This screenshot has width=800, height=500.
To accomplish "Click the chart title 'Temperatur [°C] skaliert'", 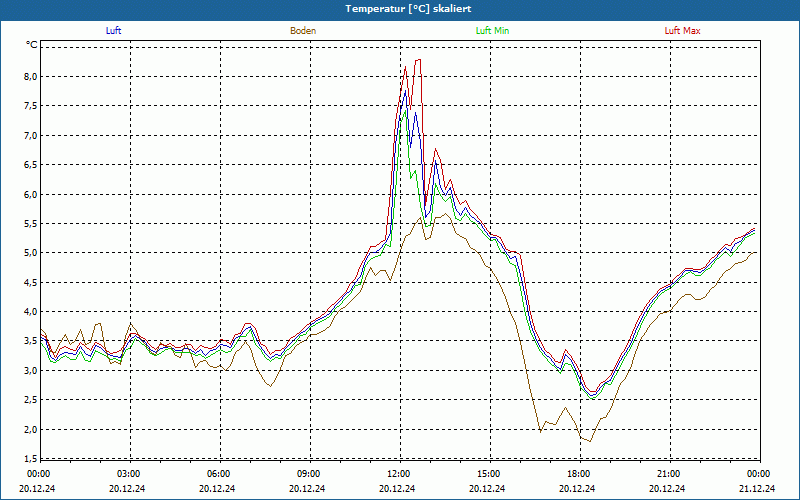I will pos(408,9).
